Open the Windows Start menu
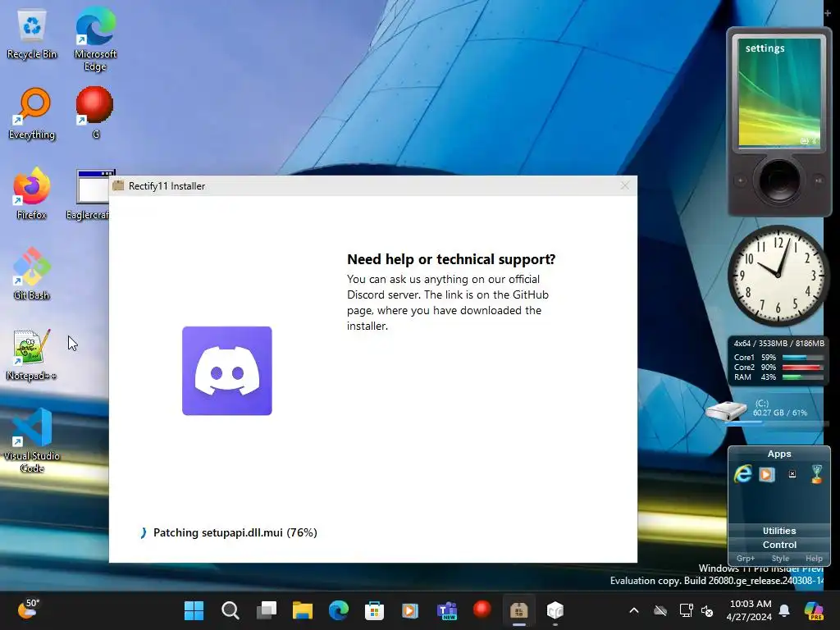Screen dimensions: 840x630 [194, 610]
